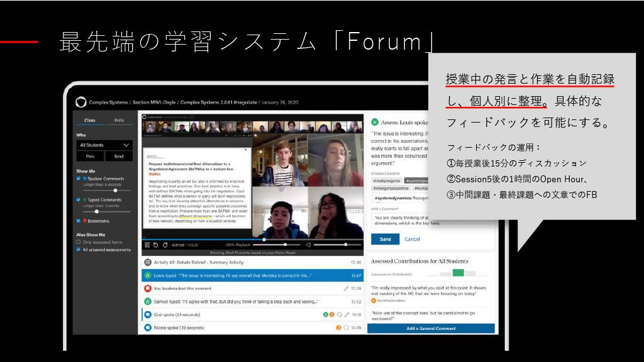Click the volume icon on the playback bar

[x=308, y=244]
